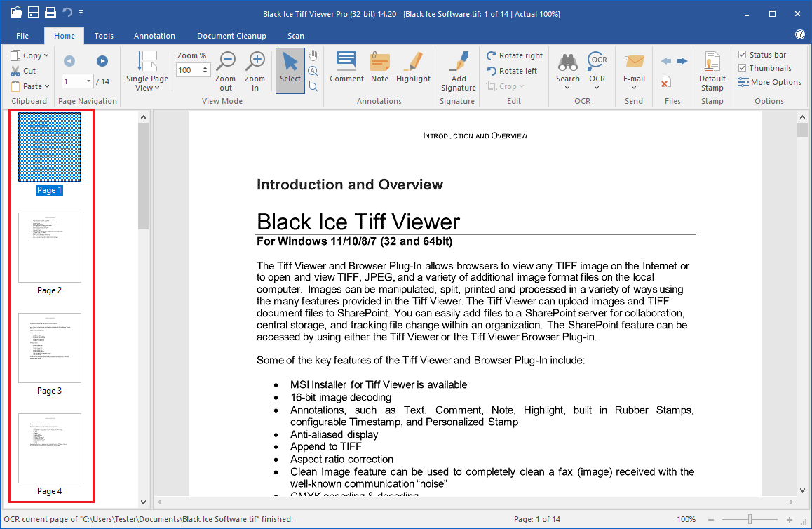Select the Page 2 thumbnail
The height and width of the screenshot is (529, 812).
(50, 248)
